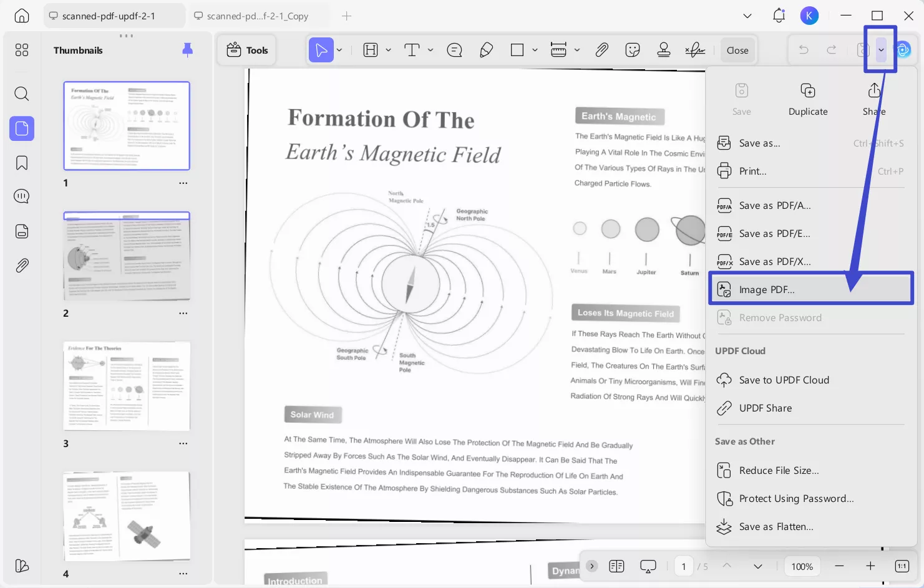Viewport: 924px width, 588px height.
Task: Open the comment note tool
Action: point(455,50)
